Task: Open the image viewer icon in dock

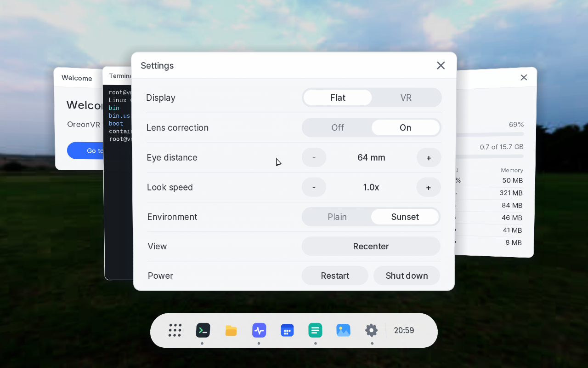Action: (343, 330)
